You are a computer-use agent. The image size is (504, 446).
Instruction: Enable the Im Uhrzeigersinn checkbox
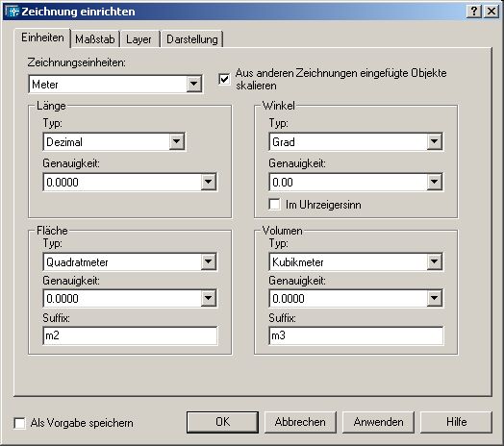pyautogui.click(x=274, y=205)
